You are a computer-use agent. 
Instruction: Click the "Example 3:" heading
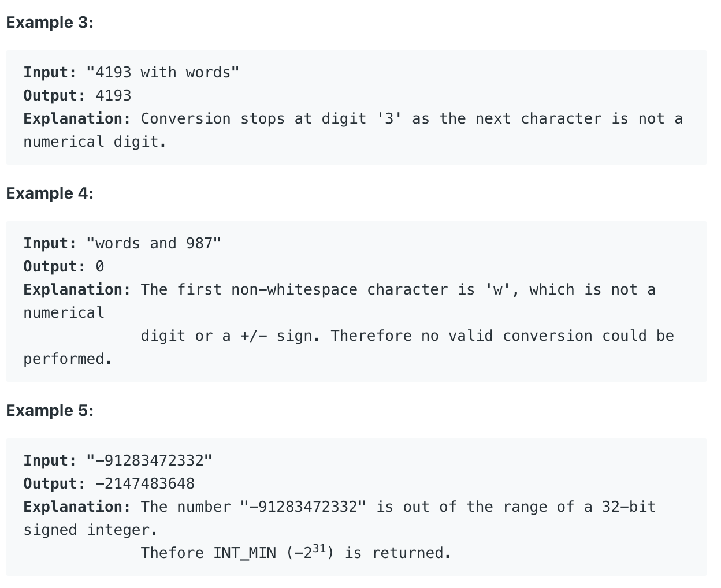pos(50,23)
